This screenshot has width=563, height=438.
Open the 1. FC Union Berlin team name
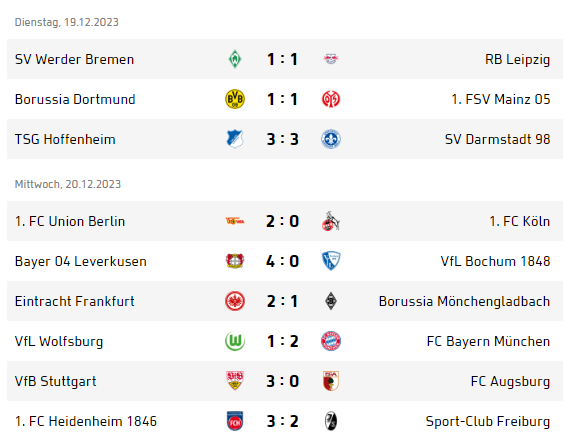pyautogui.click(x=70, y=221)
